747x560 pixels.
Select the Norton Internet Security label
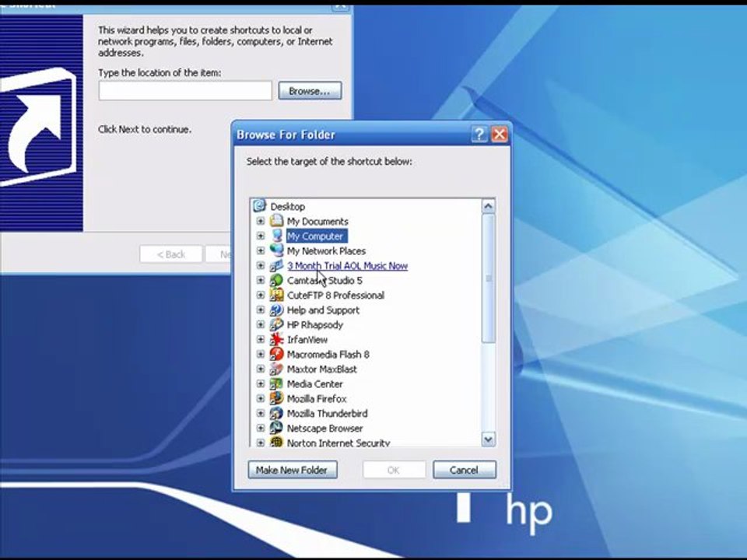(338, 443)
